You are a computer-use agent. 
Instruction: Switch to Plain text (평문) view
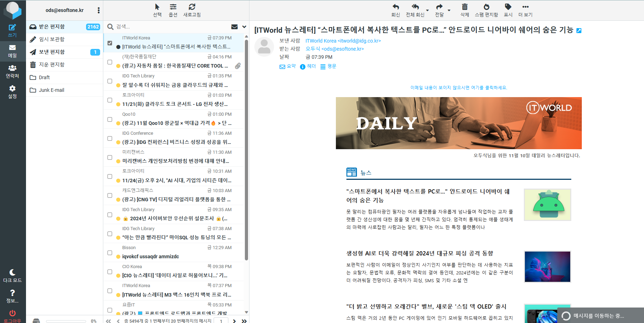point(328,66)
